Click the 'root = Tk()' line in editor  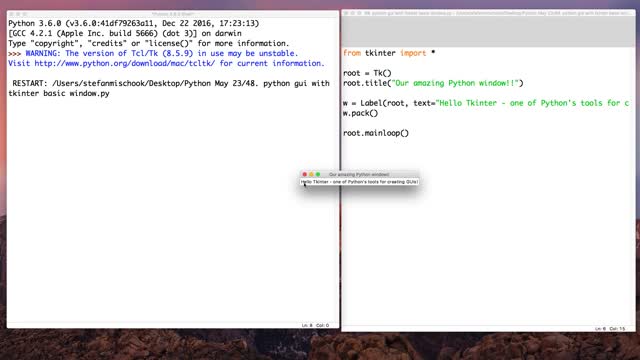367,73
